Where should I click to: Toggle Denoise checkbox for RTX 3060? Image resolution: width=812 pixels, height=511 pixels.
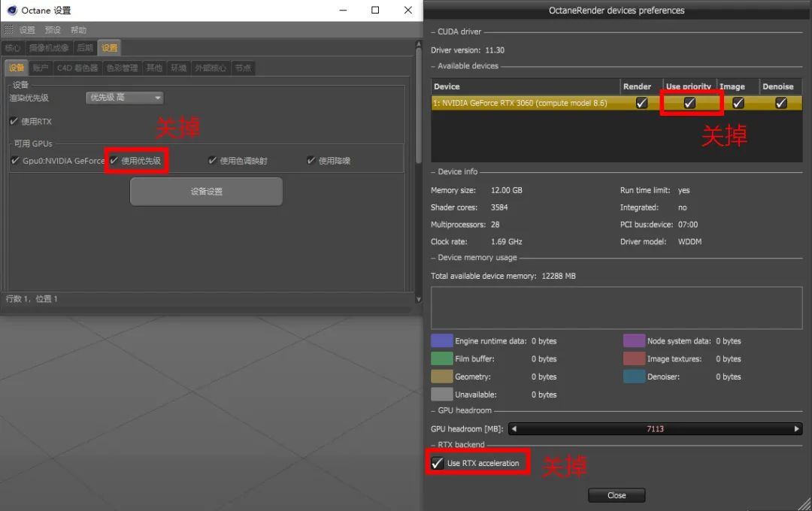pyautogui.click(x=781, y=104)
